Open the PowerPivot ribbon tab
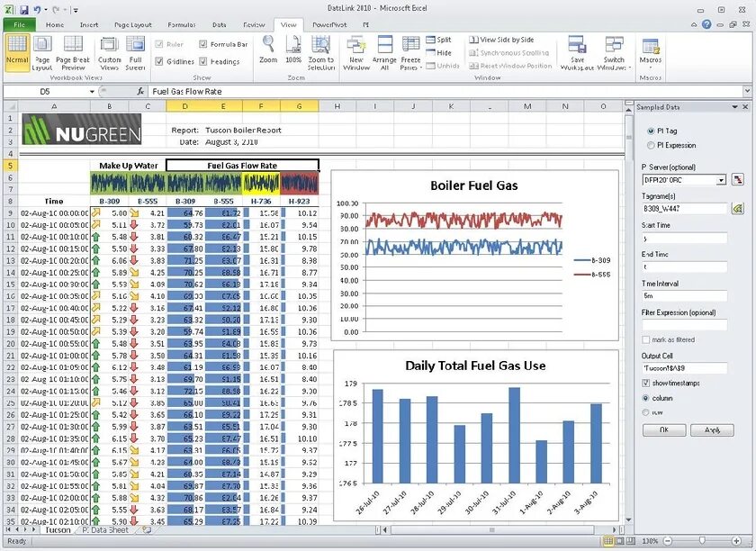The height and width of the screenshot is (551, 756). pos(329,24)
